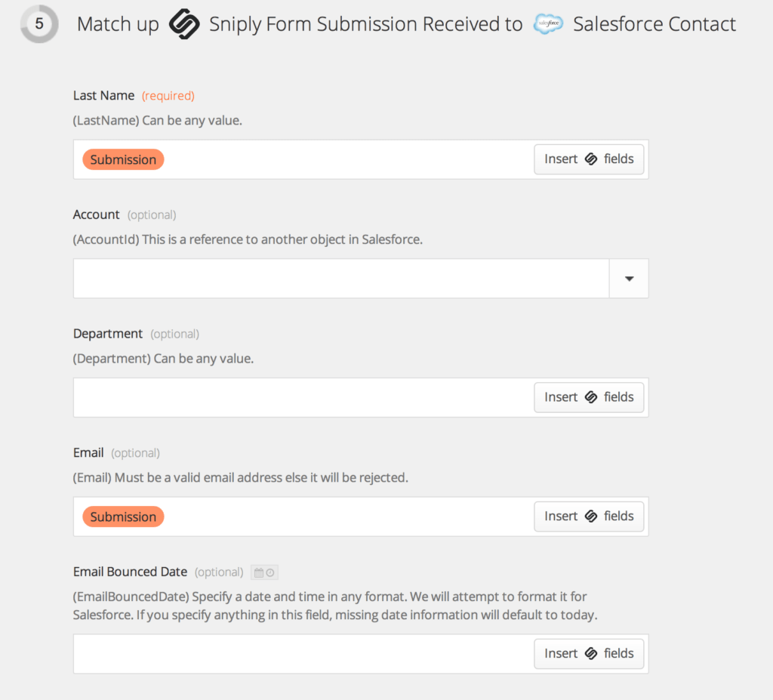
Task: Focus the Account reference field
Action: [340, 279]
